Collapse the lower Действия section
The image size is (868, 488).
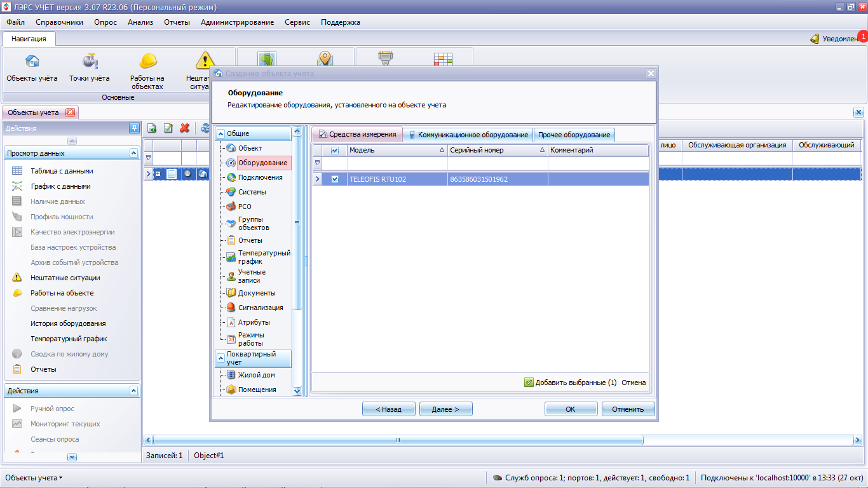click(x=133, y=391)
